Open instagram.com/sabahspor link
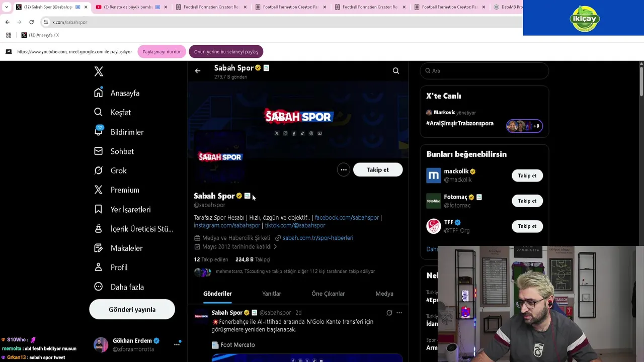This screenshot has width=644, height=362. 227,225
